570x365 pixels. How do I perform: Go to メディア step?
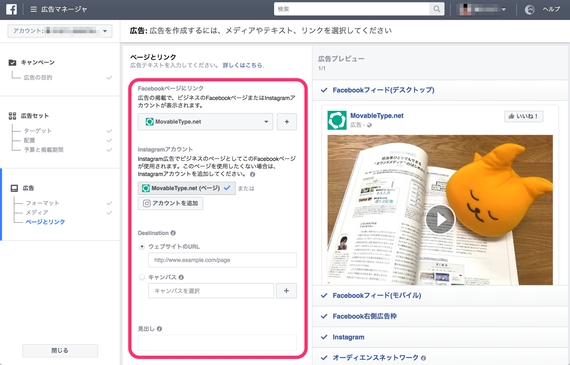[x=37, y=213]
